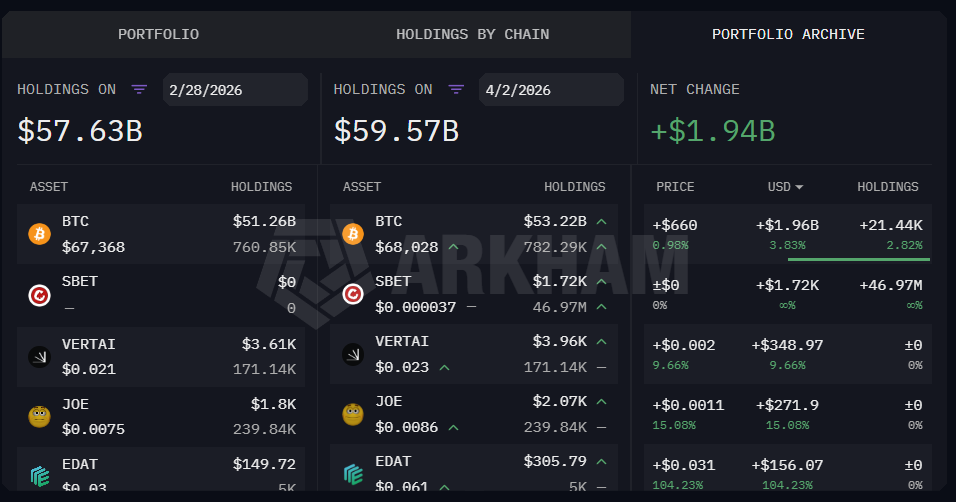Click the EDAT token icon in right list

[x=353, y=474]
